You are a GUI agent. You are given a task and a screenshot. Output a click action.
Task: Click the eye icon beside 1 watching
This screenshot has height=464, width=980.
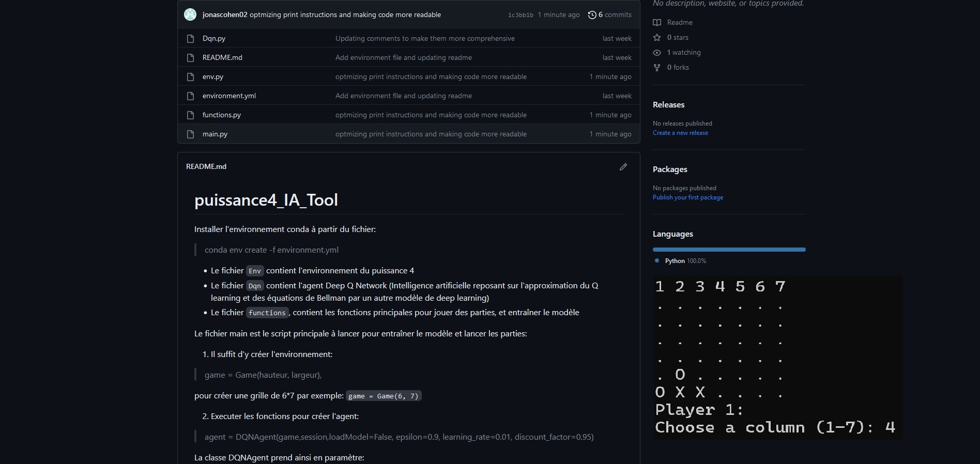(657, 52)
